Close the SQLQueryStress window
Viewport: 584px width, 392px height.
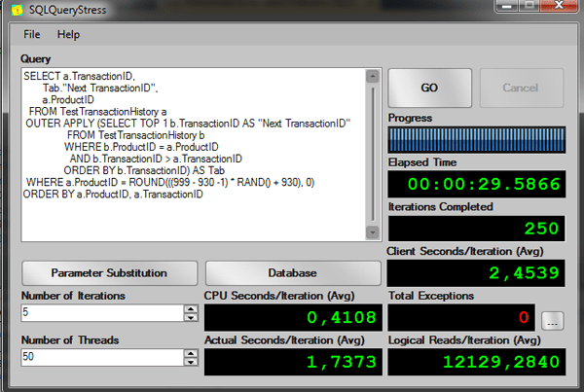pos(559,6)
